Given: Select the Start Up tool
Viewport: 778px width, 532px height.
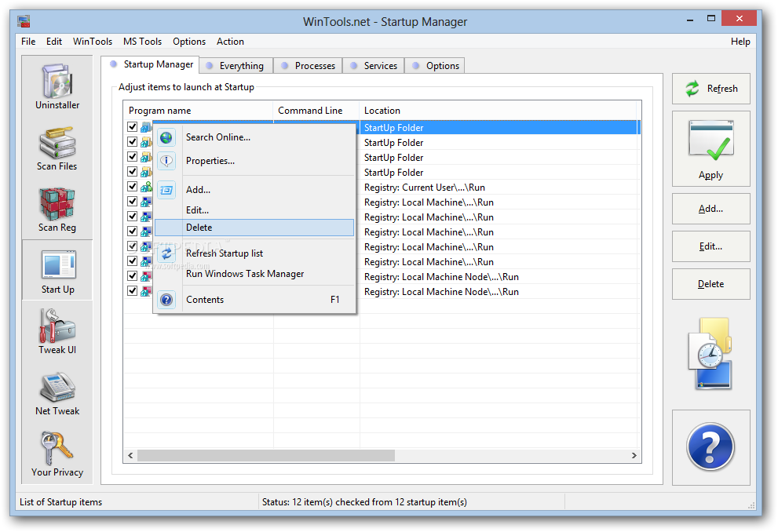Looking at the screenshot, I should click(57, 271).
